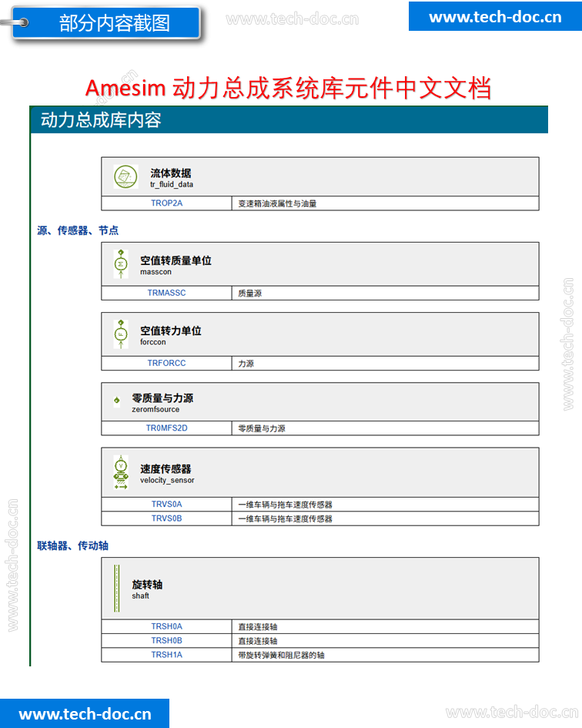The width and height of the screenshot is (582, 728).
Task: Click the red Amesim document title
Action: (x=288, y=87)
